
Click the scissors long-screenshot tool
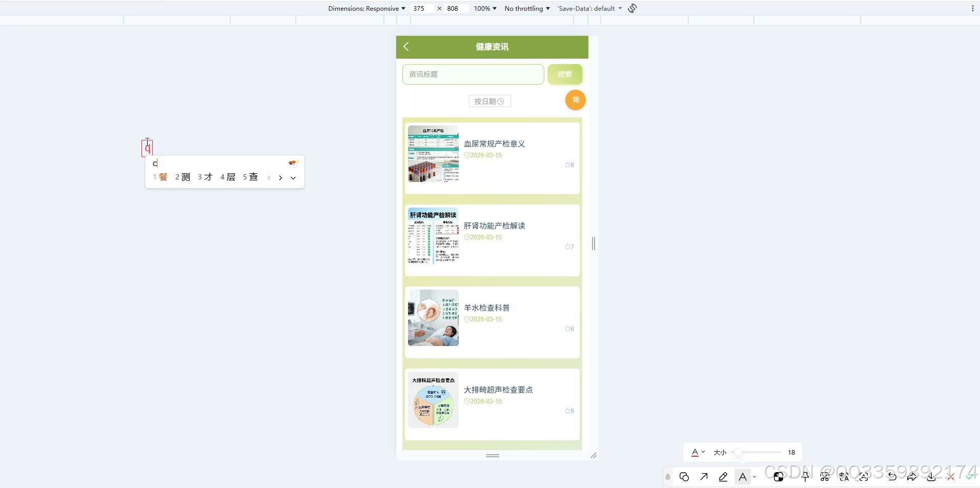coord(825,477)
